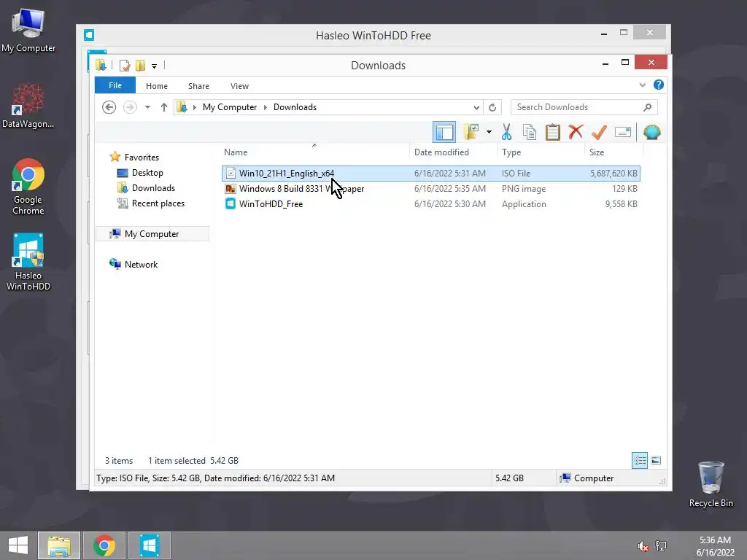Go up one level with Up arrow
Viewport: 747px width, 560px height.
pos(164,107)
